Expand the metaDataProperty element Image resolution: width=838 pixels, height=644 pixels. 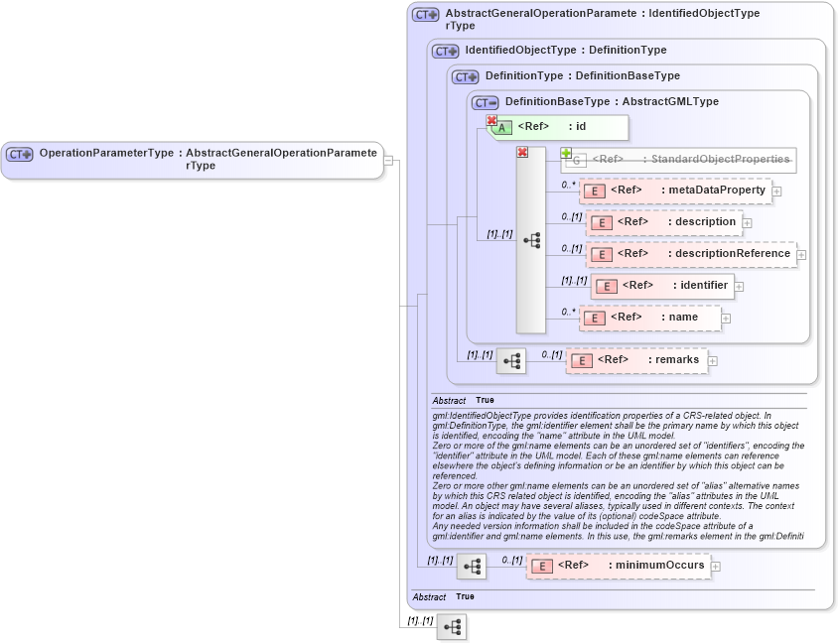pyautogui.click(x=776, y=192)
